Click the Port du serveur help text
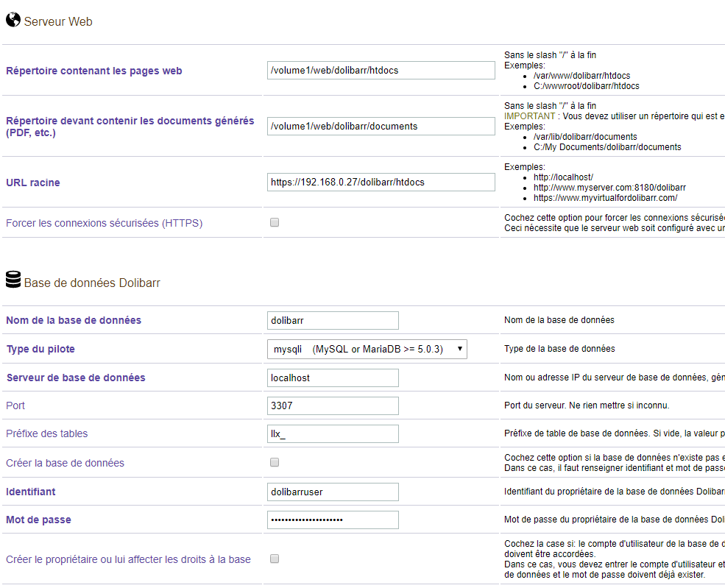The height and width of the screenshot is (588, 725). (x=587, y=405)
